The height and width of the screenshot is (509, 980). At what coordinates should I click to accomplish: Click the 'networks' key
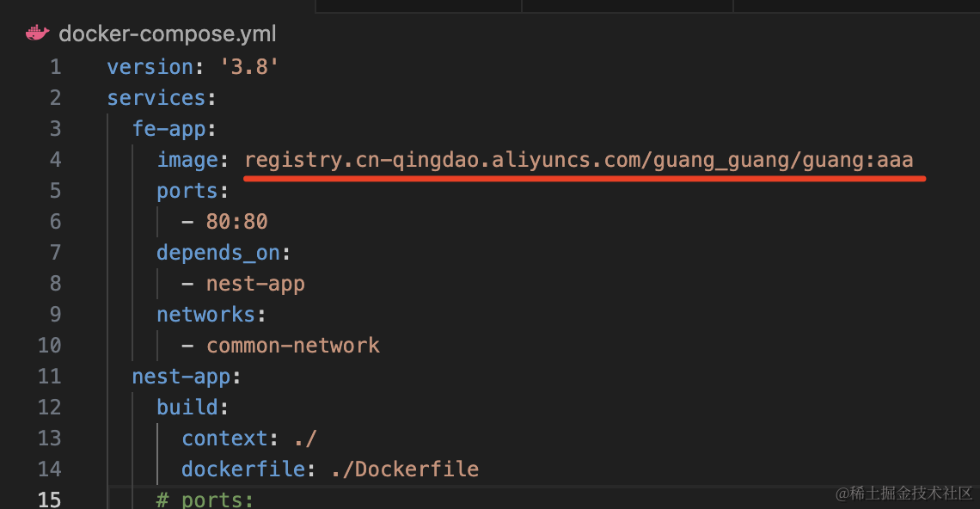[x=205, y=315]
